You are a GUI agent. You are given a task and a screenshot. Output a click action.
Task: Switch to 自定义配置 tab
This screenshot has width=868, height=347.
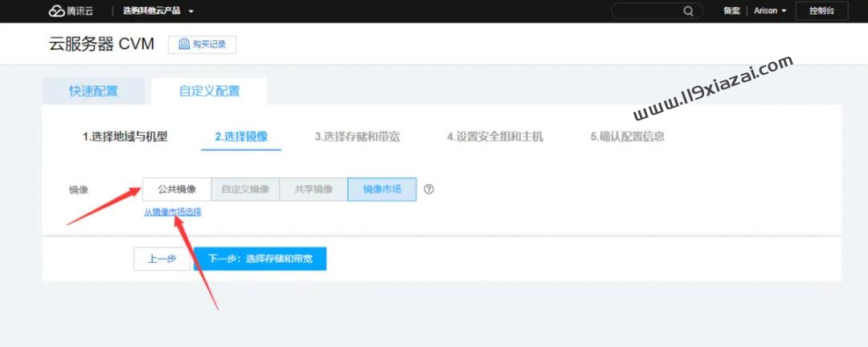pos(209,92)
